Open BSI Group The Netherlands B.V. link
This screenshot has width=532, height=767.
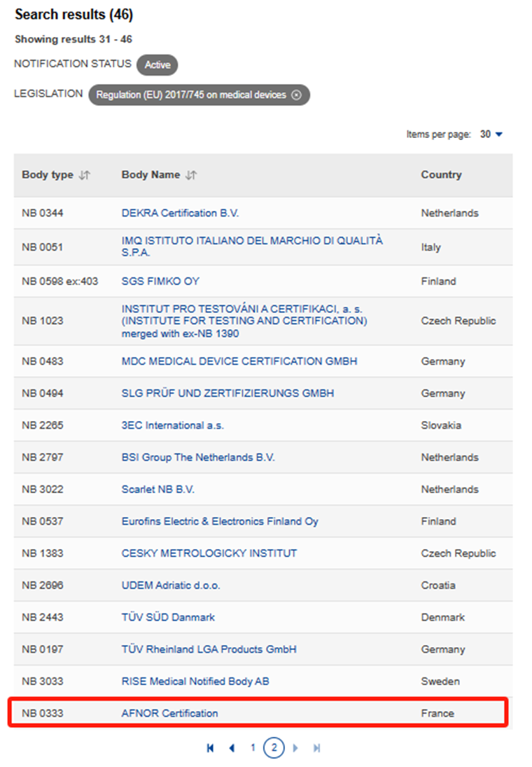[x=198, y=457]
